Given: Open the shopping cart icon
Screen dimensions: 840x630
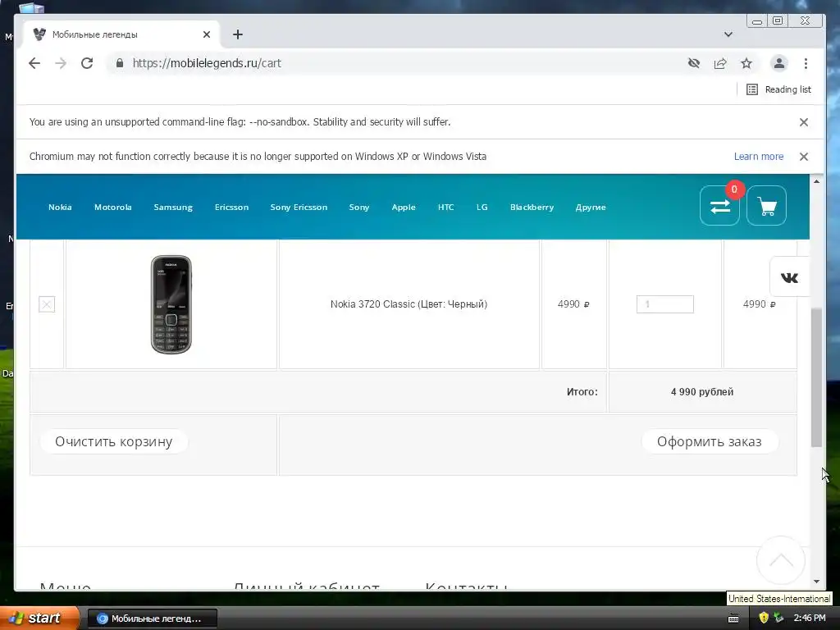Looking at the screenshot, I should point(767,206).
